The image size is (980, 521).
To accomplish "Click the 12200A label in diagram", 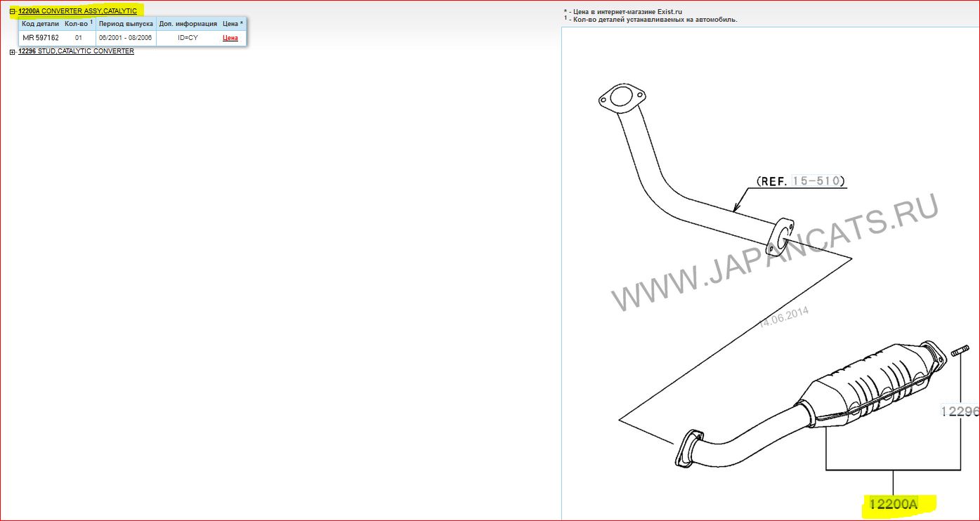I will coord(894,504).
